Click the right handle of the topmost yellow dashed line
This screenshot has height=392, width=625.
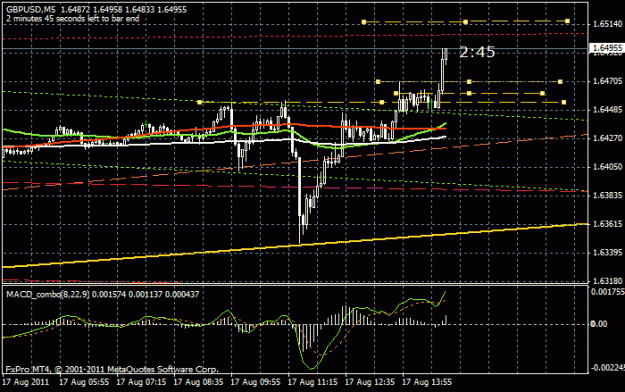(x=568, y=21)
